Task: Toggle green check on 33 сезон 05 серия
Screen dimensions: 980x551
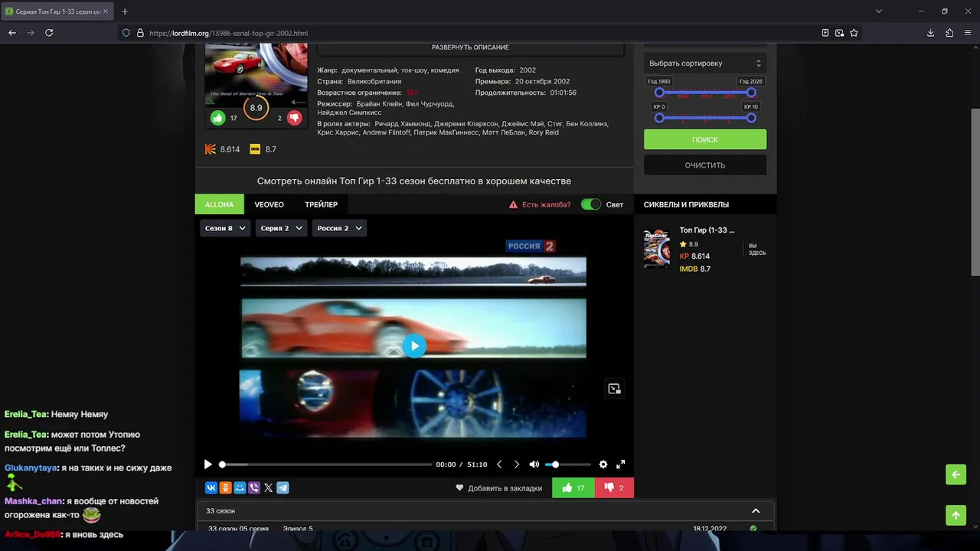Action: point(753,528)
